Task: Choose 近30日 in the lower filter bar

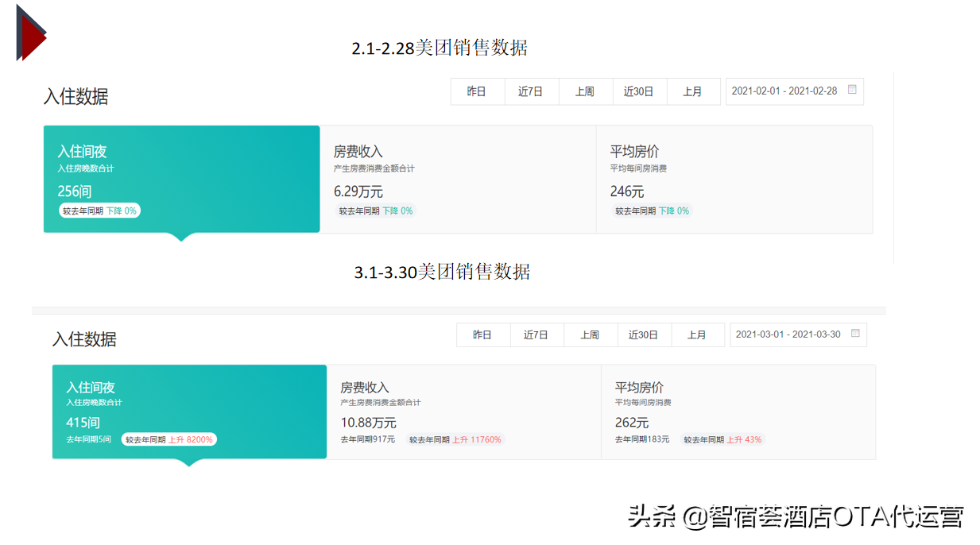Action: point(644,335)
